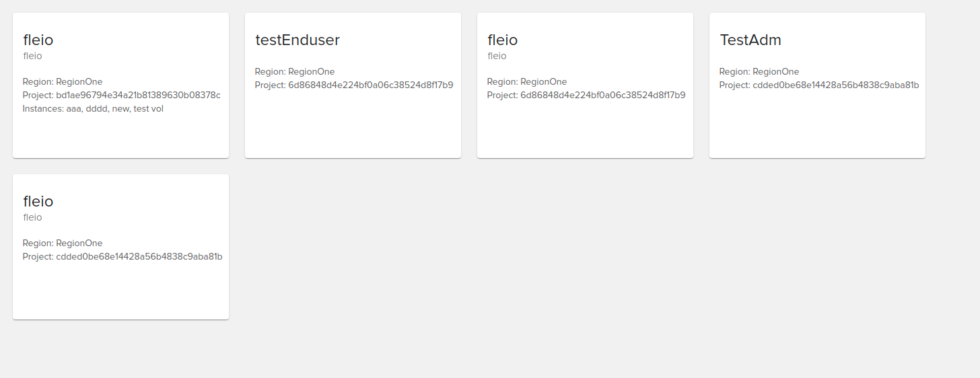Click the 'aaa' instance name

[74, 108]
